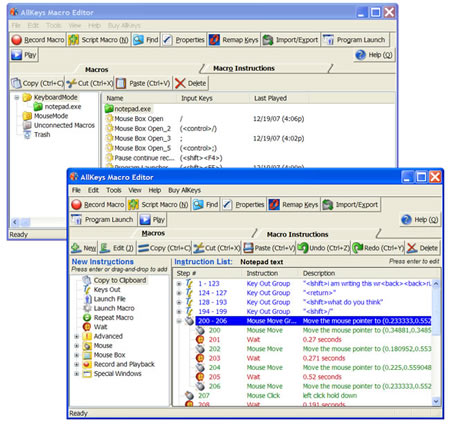Image resolution: width=450 pixels, height=426 pixels.
Task: Expand the Special Windows node
Action: [77, 374]
